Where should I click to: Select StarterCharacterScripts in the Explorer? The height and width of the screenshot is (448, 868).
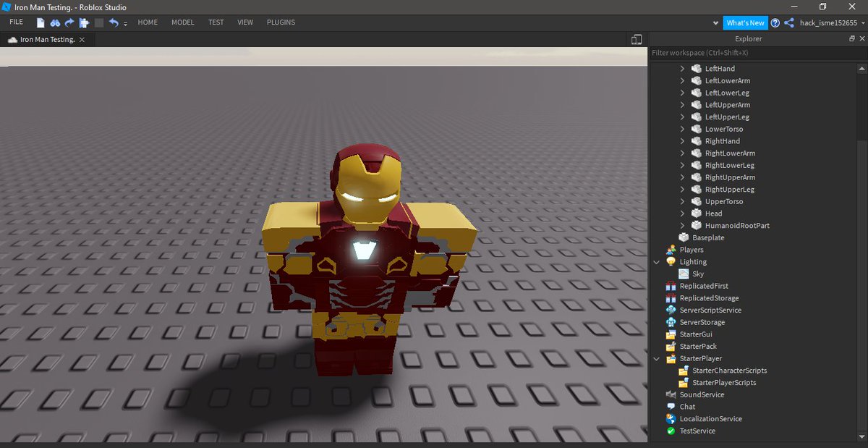pyautogui.click(x=729, y=371)
